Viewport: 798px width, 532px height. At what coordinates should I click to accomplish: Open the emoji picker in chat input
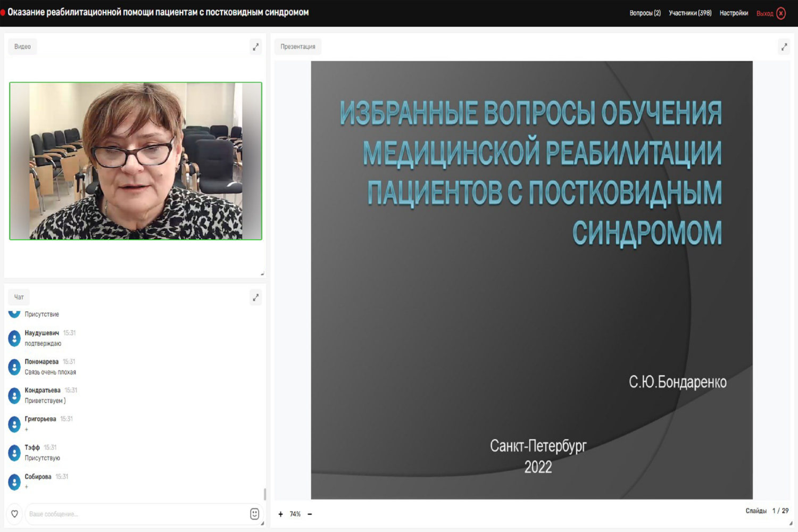[x=254, y=514]
